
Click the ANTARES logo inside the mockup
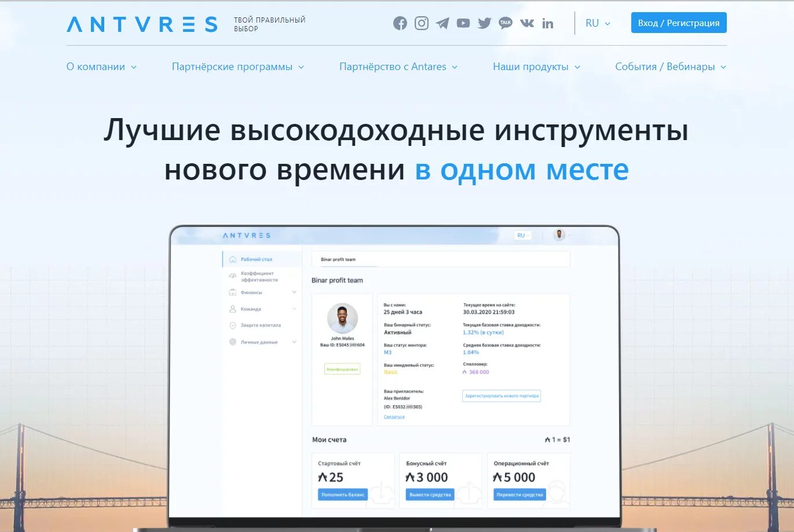pyautogui.click(x=247, y=236)
